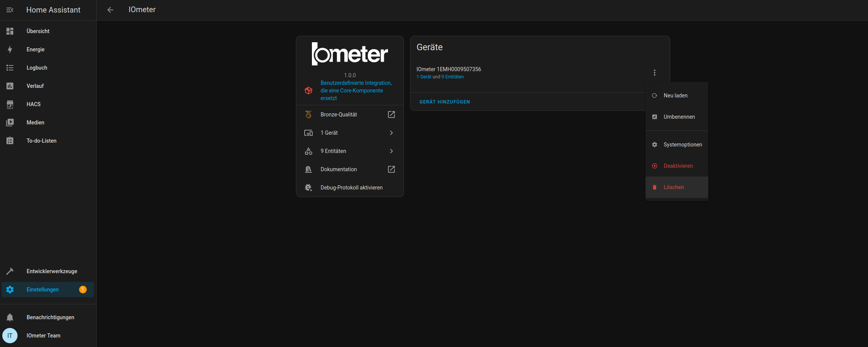
Task: Click the IOmeter page title
Action: [x=142, y=10]
